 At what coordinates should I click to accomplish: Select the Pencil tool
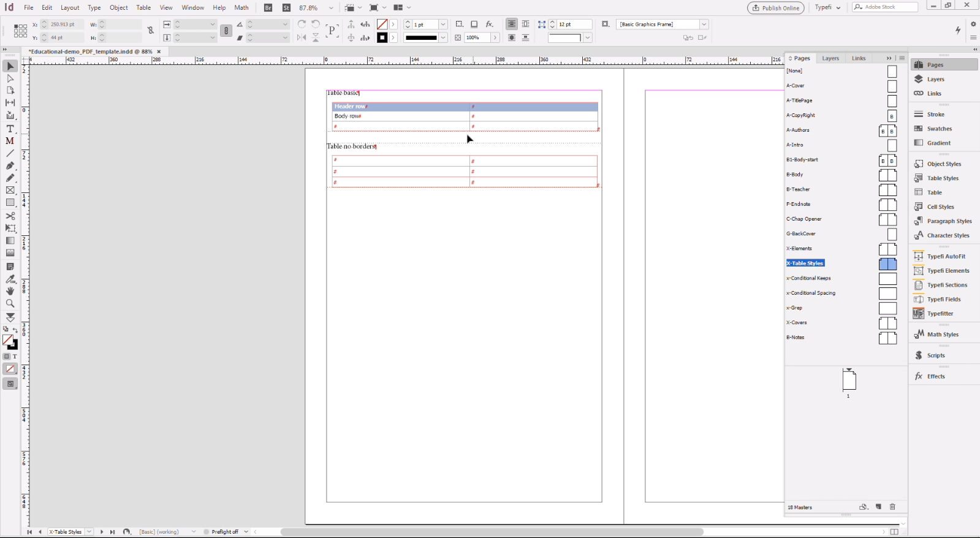click(x=10, y=178)
